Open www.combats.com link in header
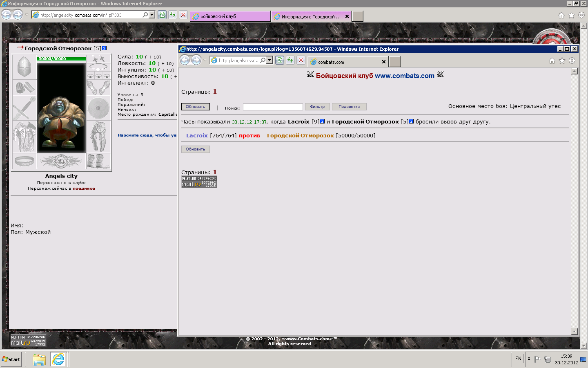Screen dimensions: 588x368 tap(405, 76)
